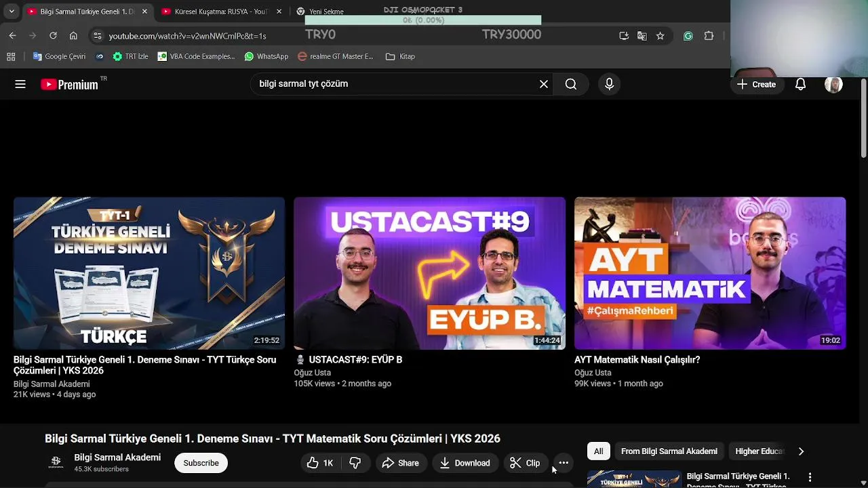This screenshot has width=868, height=488.
Task: Open the unlabeled bookmark after Google Çeviri
Action: pos(100,56)
